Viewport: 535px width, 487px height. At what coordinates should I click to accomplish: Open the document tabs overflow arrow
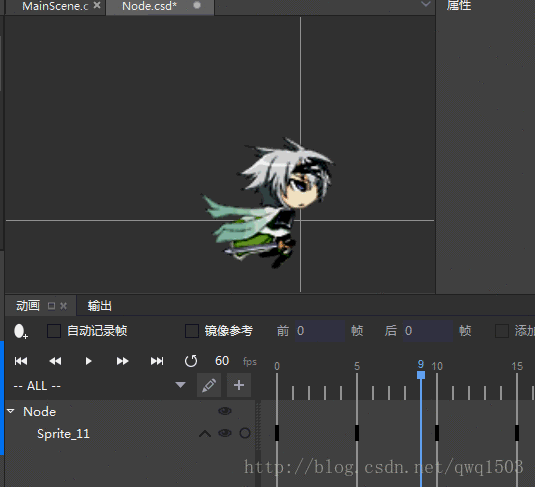point(425,4)
